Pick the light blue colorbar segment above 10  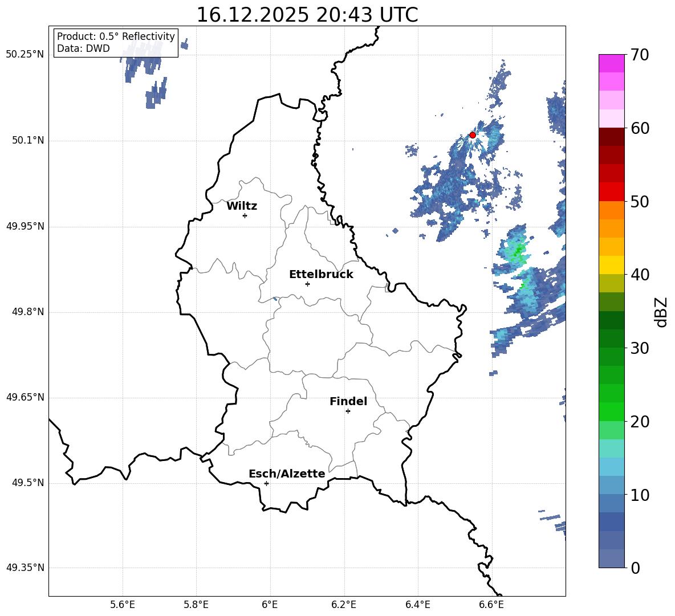click(611, 486)
